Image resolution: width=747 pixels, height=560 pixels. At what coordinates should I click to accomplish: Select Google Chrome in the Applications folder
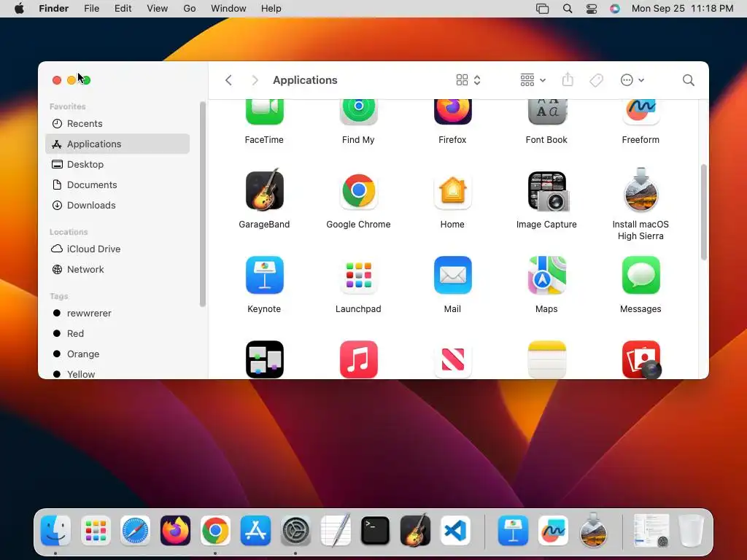358,190
